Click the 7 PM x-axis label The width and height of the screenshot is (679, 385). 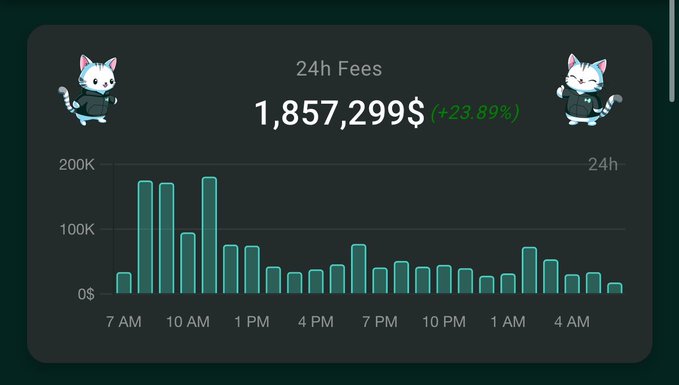pos(380,322)
